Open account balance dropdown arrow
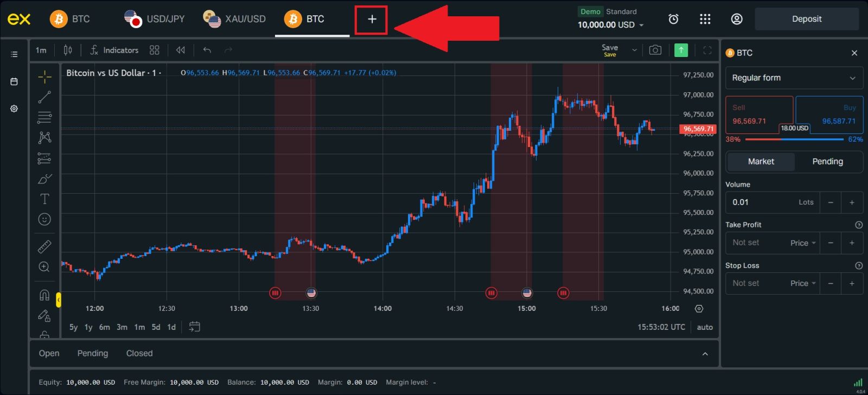Viewport: 868px width, 395px height. (642, 25)
